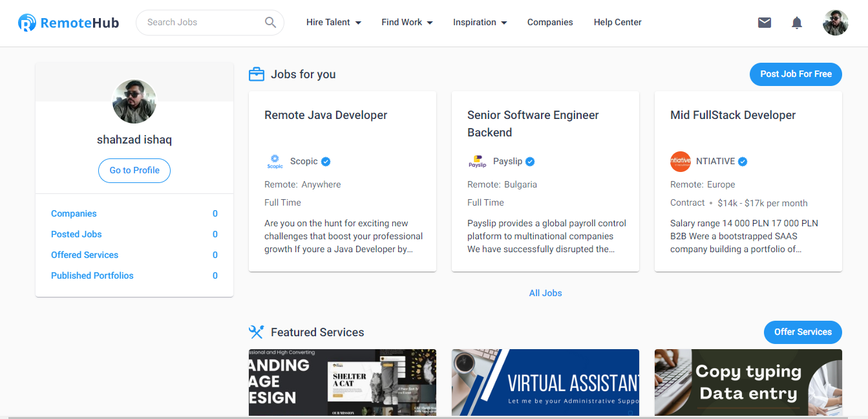The height and width of the screenshot is (419, 868).
Task: Open the notifications bell icon
Action: pyautogui.click(x=797, y=23)
